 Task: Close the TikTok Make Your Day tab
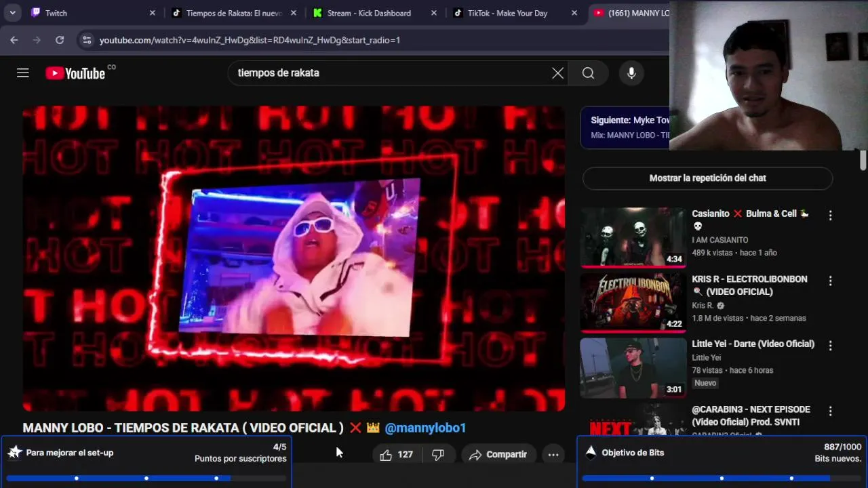point(574,13)
